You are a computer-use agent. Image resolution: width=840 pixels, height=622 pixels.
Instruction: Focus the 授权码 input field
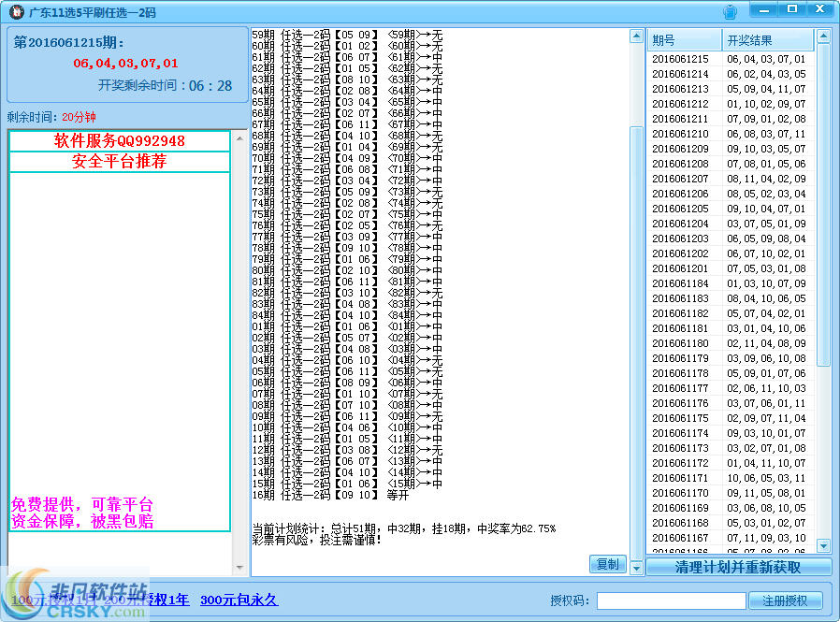(x=671, y=600)
